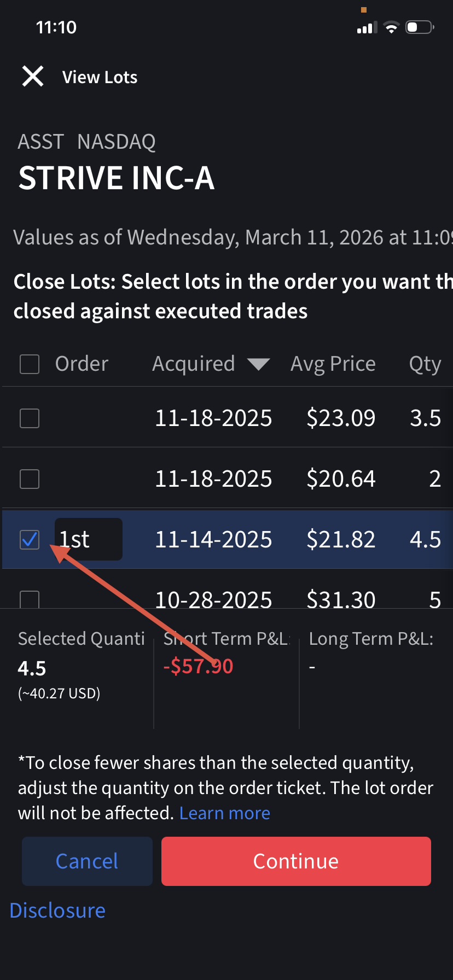Screen dimensions: 453x980
Task: Open the Learn more link
Action: tap(225, 813)
